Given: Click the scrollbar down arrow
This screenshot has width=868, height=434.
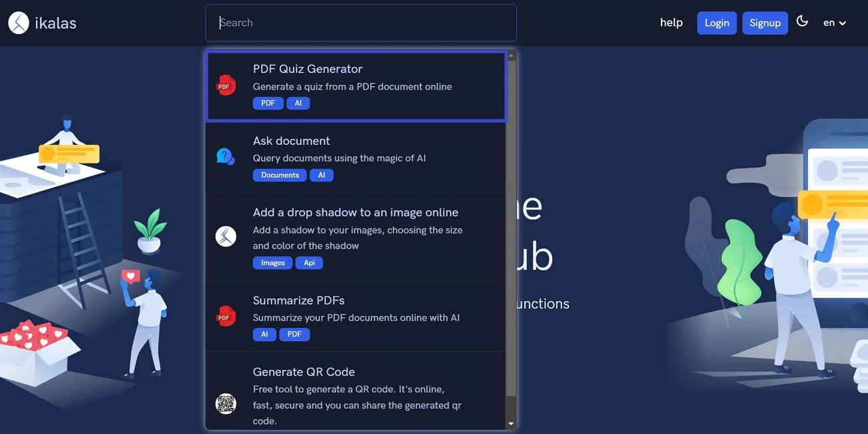Looking at the screenshot, I should [x=511, y=423].
